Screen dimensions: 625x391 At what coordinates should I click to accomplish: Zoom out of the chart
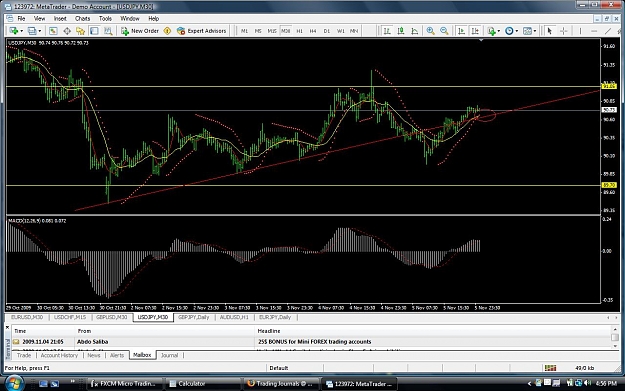point(444,31)
